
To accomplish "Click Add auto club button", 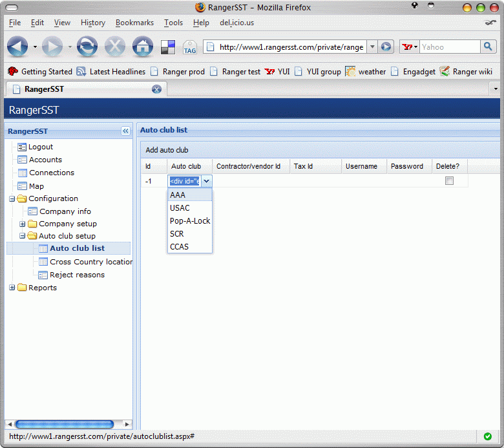I will [x=167, y=150].
